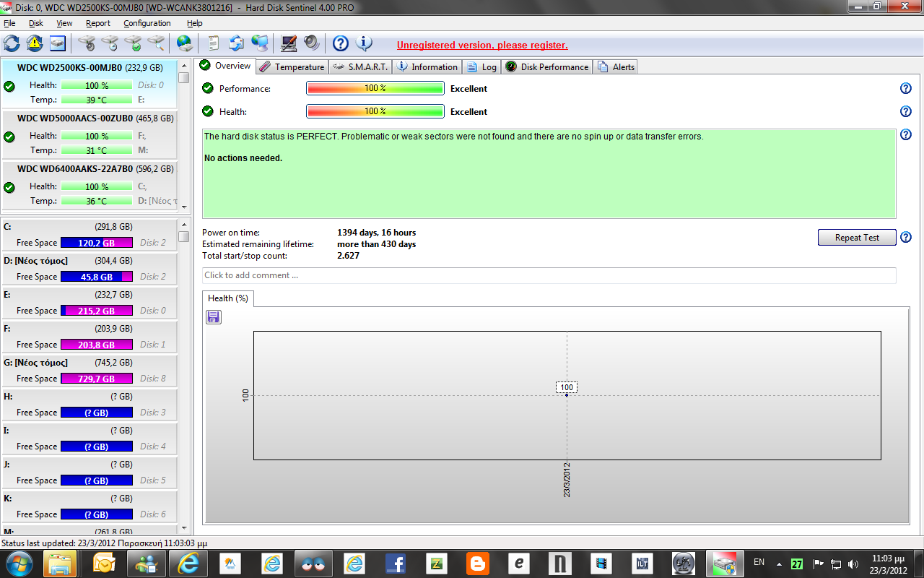
Task: Select disk WDC WD5000AACS-00ZUB0 in the list
Action: tap(89, 134)
